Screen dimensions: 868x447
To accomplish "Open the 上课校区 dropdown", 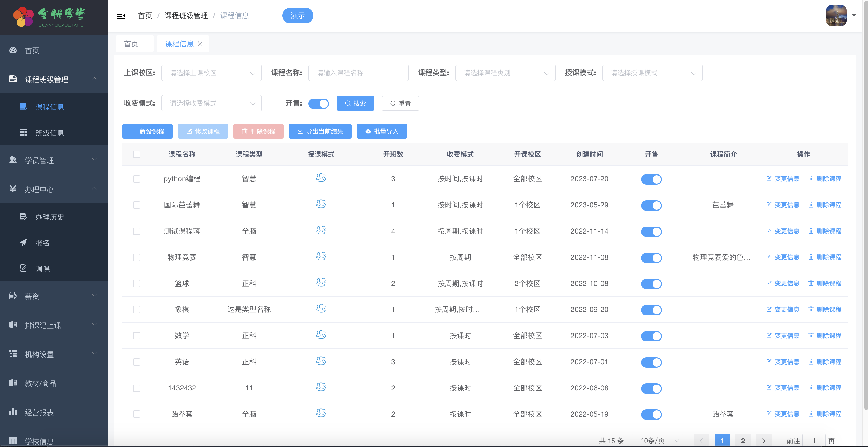I will tap(211, 73).
